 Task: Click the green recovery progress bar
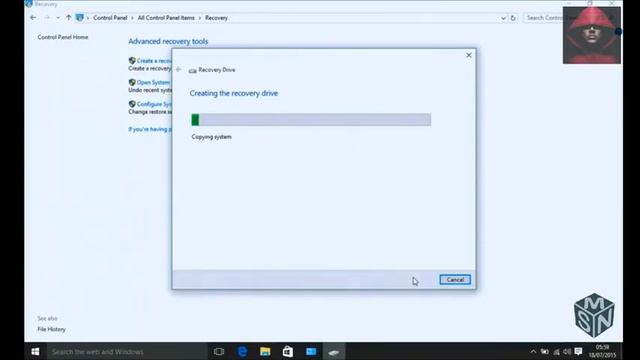[311, 120]
